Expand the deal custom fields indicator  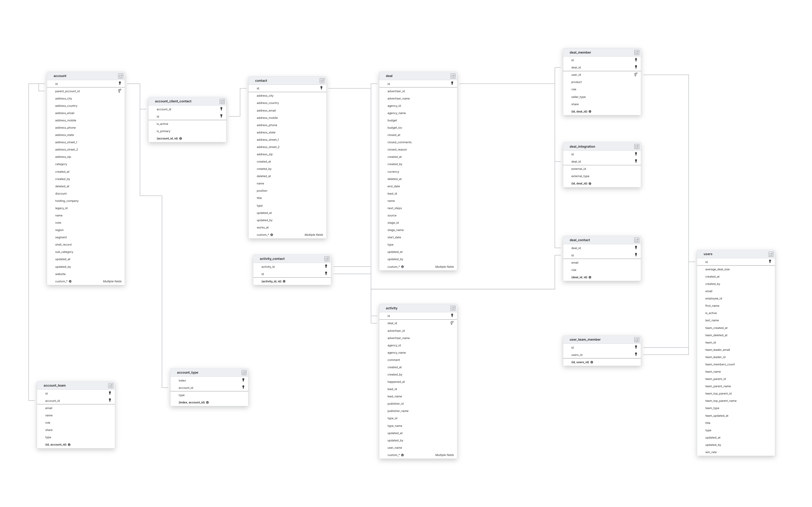tap(402, 266)
